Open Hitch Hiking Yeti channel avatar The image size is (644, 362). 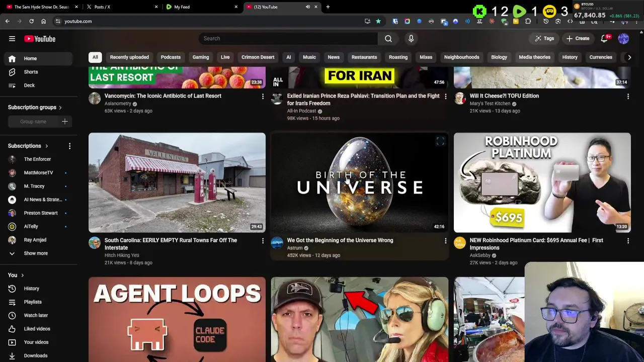pyautogui.click(x=94, y=243)
